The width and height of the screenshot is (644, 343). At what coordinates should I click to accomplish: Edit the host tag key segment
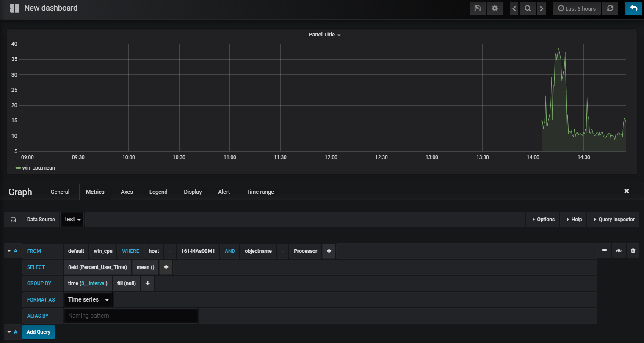pos(154,251)
